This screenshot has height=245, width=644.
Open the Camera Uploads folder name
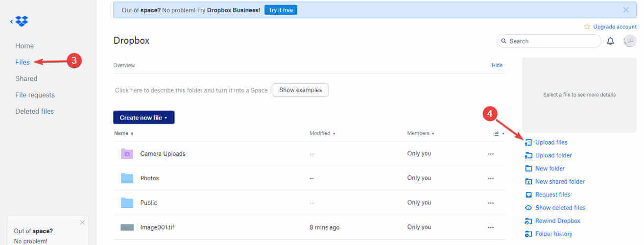coord(163,154)
